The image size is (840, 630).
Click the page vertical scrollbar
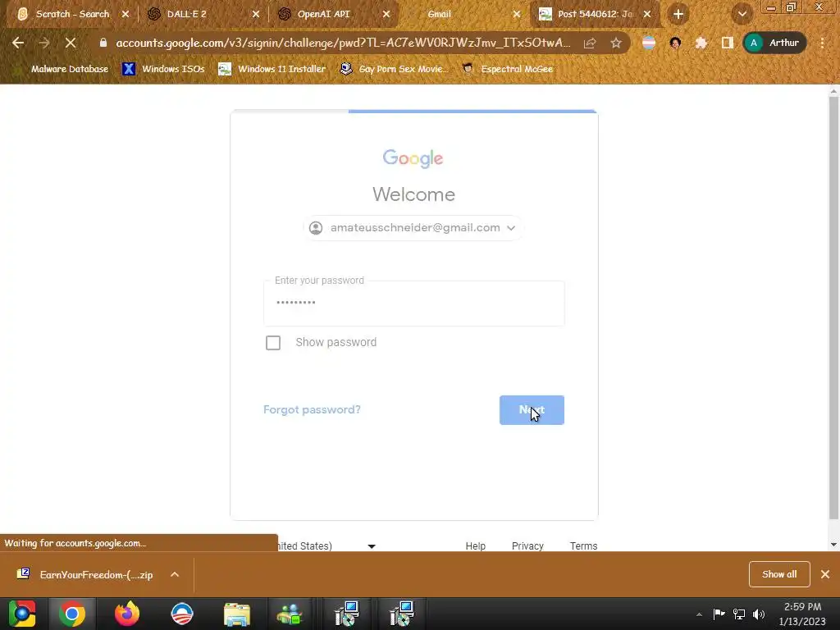[x=833, y=308]
